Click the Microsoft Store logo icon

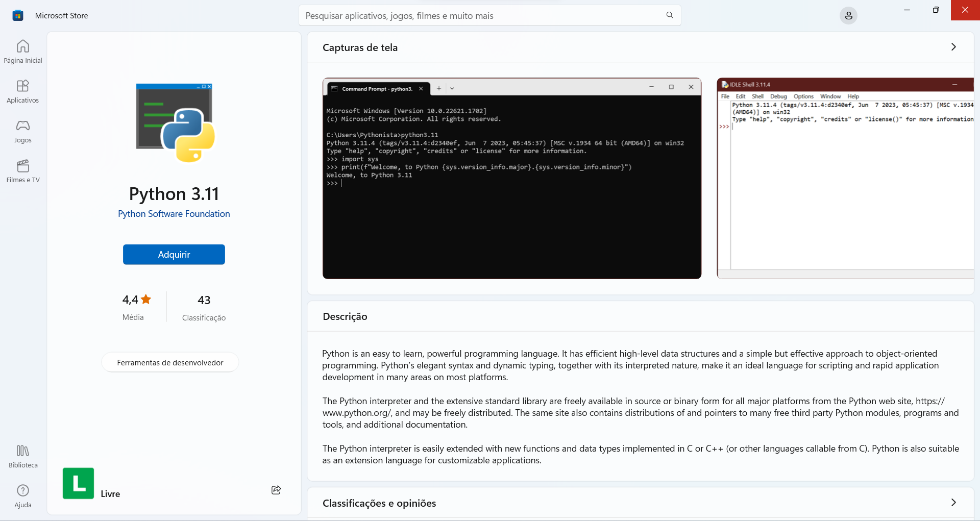coord(18,15)
